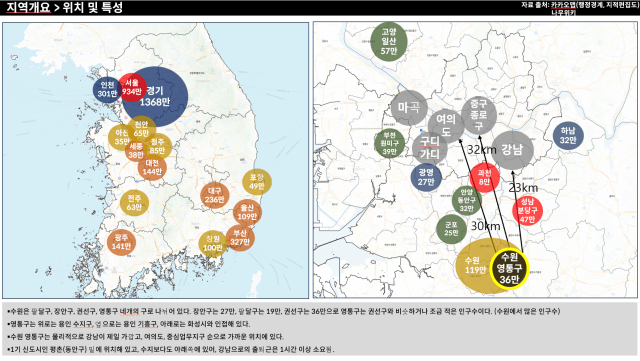Click the first bullet about 수원 네개의 구
Image resolution: width=640 pixels, height=361 pixels.
pos(284,311)
